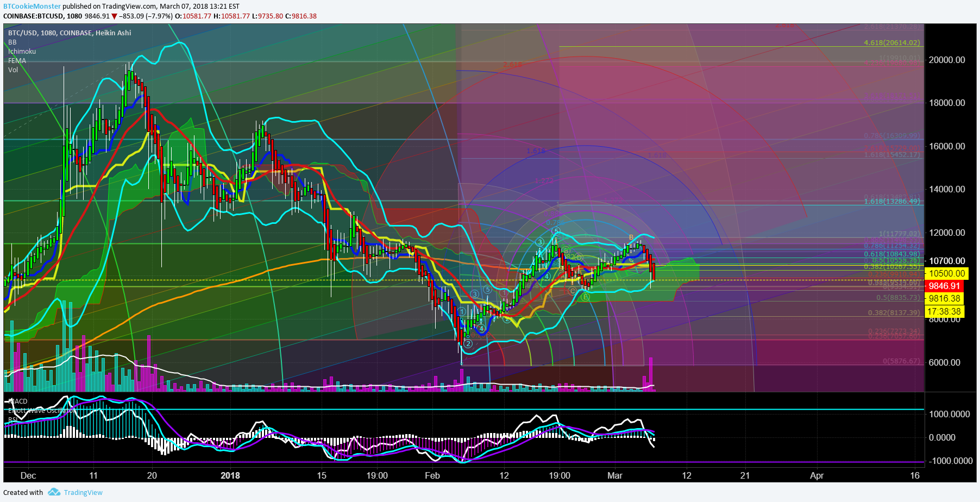Click the red 9846.91 price tag
Image resolution: width=980 pixels, height=502 pixels.
pos(944,286)
